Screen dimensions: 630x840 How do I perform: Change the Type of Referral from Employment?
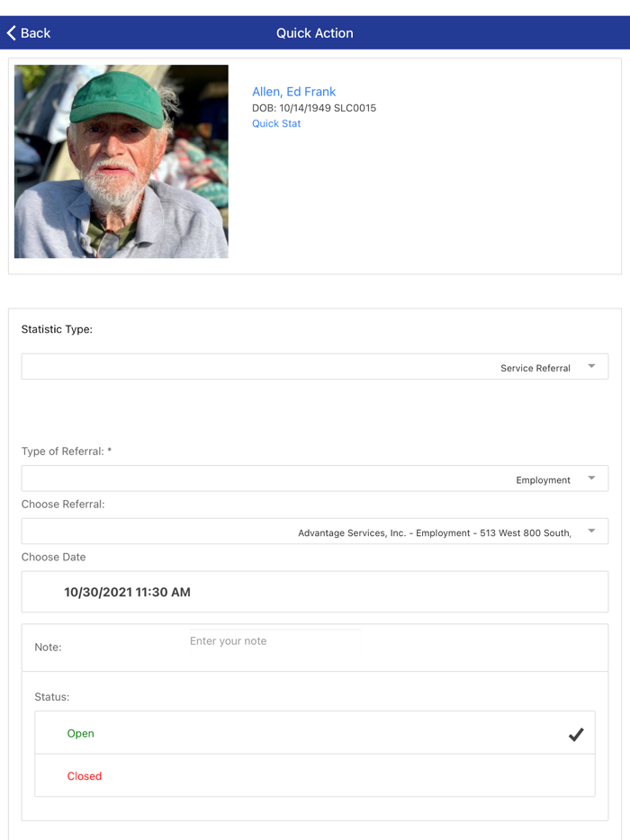(315, 478)
